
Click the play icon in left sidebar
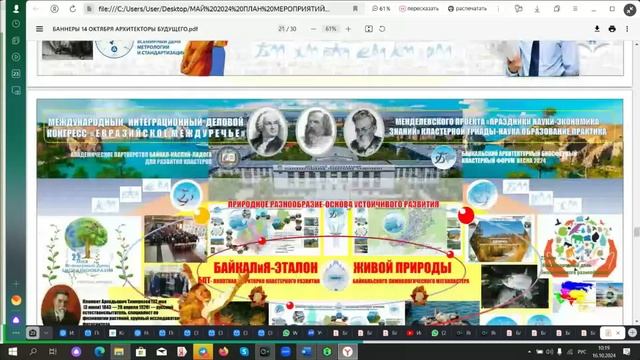16,57
